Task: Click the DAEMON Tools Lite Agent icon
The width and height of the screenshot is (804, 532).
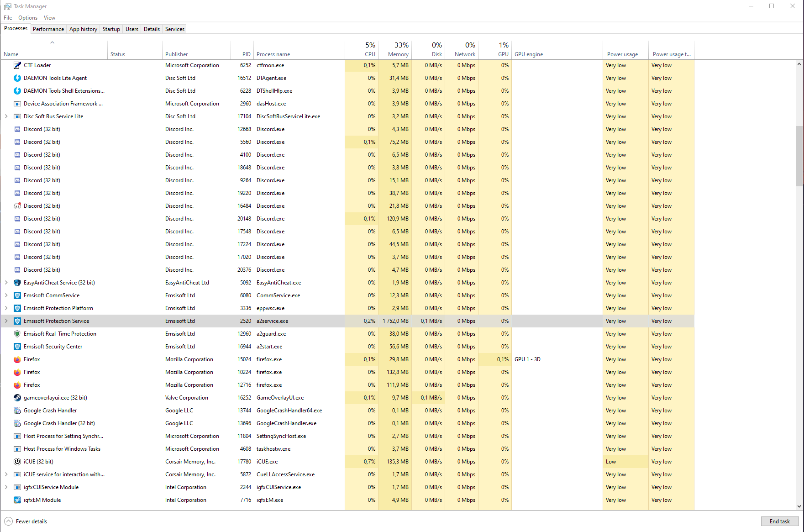Action: point(17,78)
